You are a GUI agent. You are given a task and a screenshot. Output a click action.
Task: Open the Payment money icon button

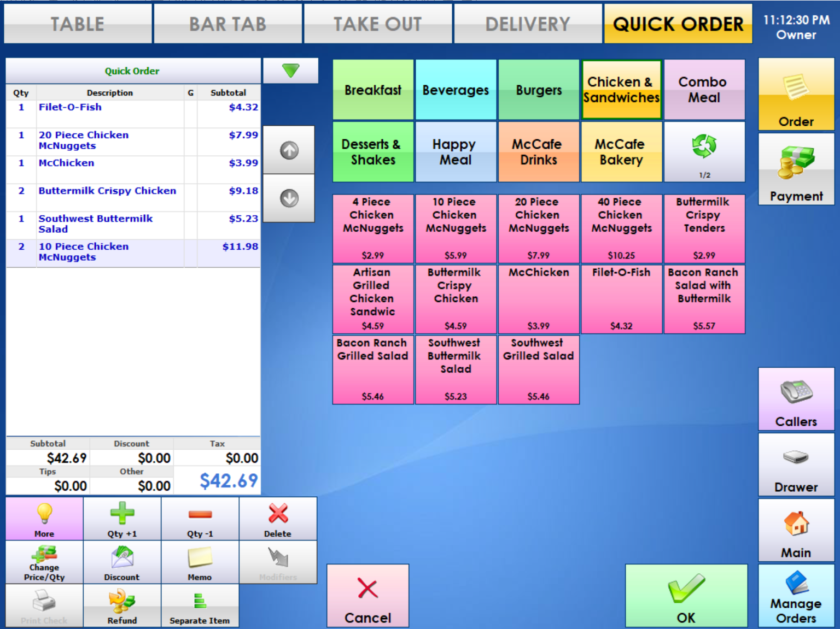pyautogui.click(x=796, y=169)
